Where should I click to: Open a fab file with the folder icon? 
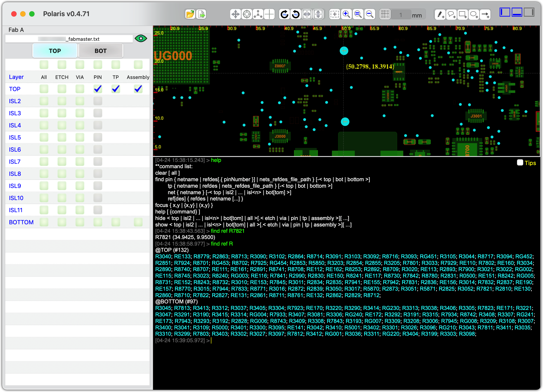pos(190,14)
